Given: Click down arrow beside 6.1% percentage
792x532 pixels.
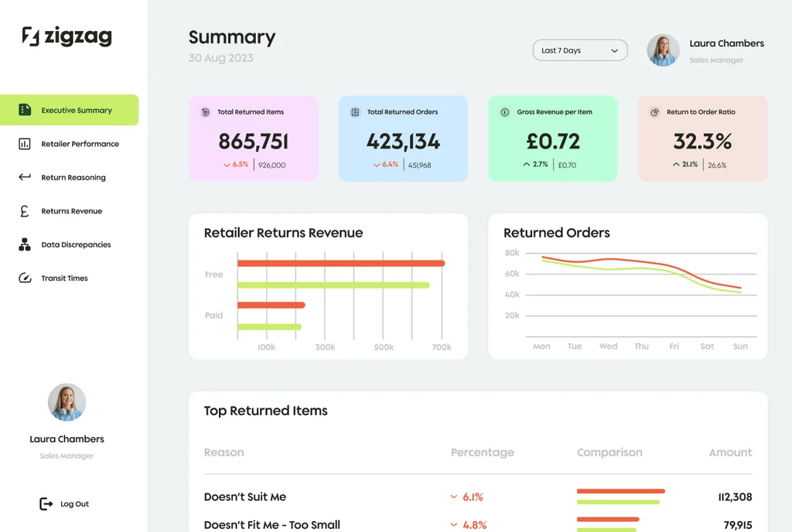Looking at the screenshot, I should click(x=453, y=497).
